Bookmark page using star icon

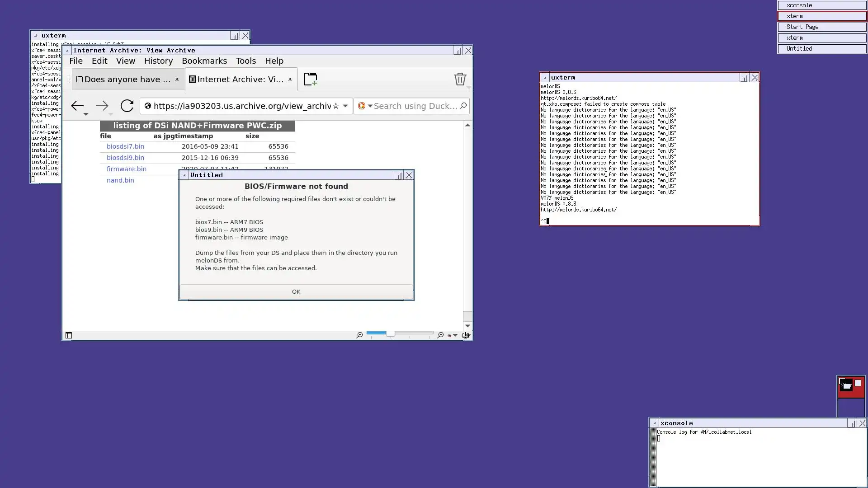(336, 106)
